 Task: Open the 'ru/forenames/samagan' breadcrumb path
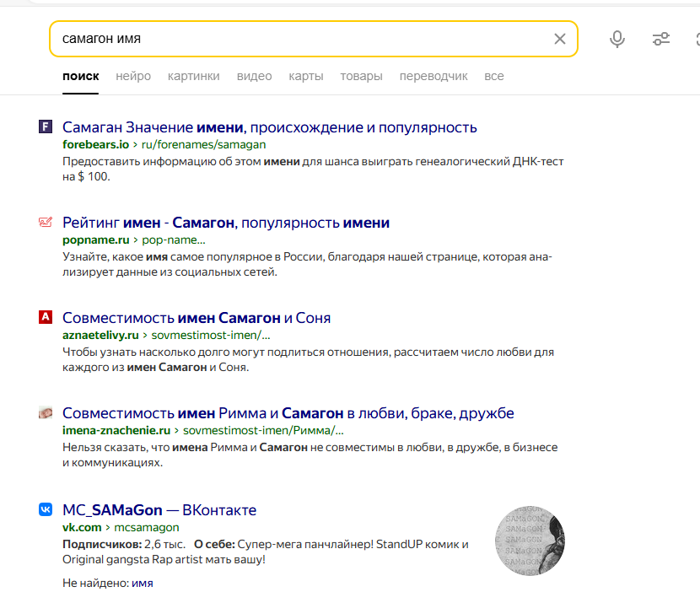[x=203, y=145]
